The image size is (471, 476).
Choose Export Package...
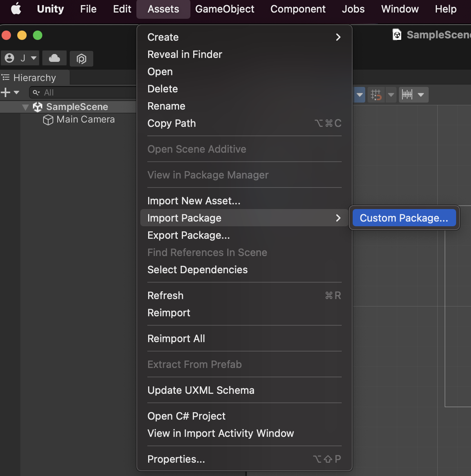coord(244,235)
